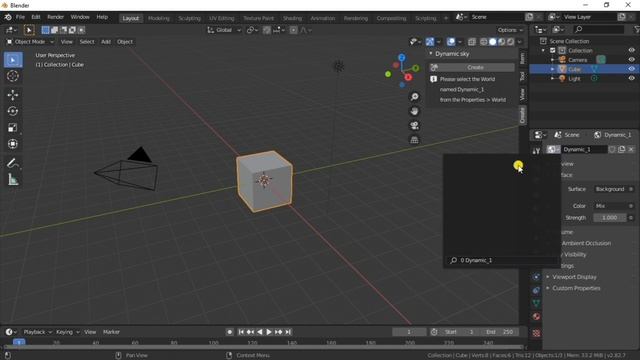Jump to next keyframe
This screenshot has width=640, height=360.
tap(279, 332)
